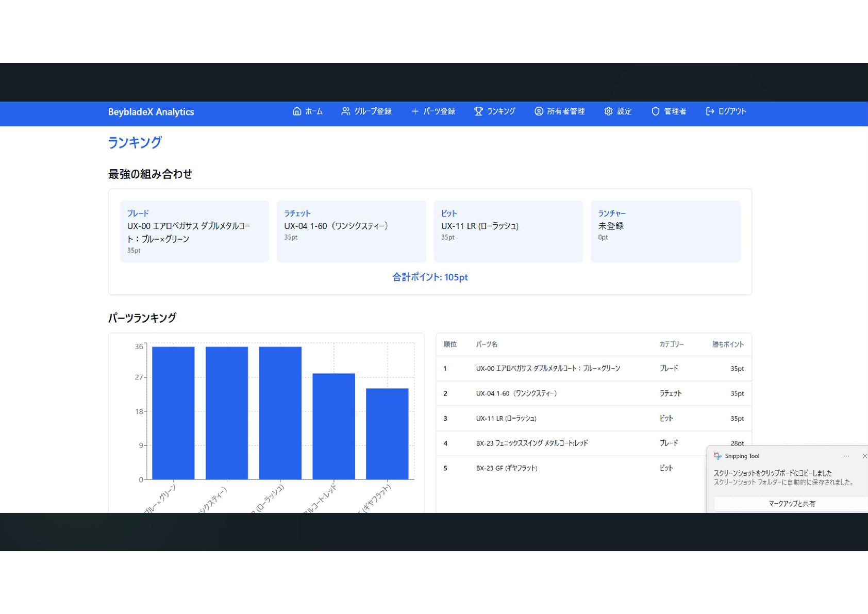Click the マークアップと共有 button

(791, 504)
